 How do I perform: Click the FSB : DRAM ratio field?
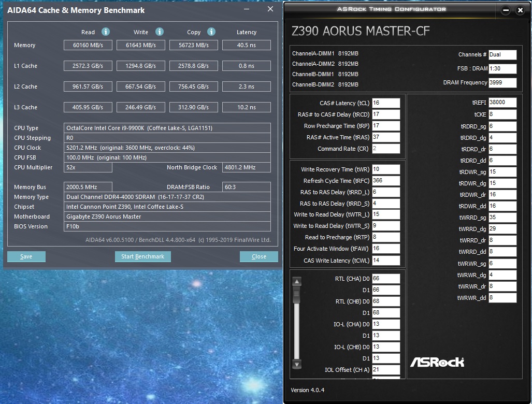(502, 68)
